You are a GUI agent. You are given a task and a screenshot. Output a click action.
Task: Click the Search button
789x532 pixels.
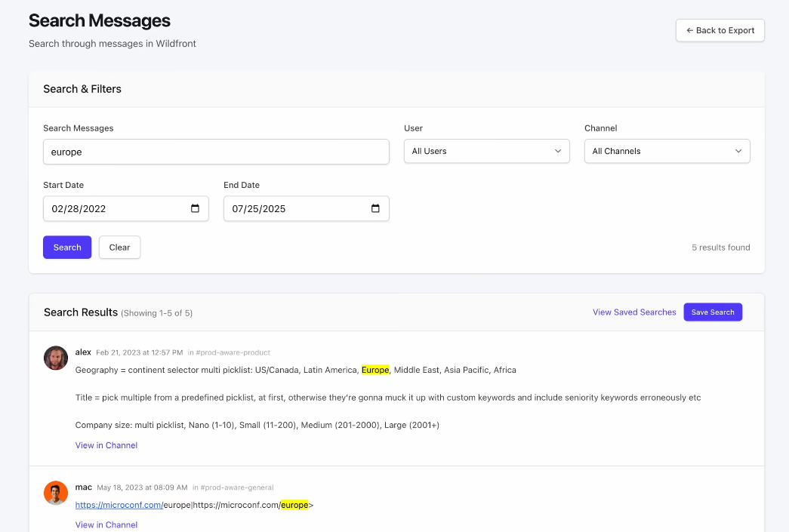[66, 247]
